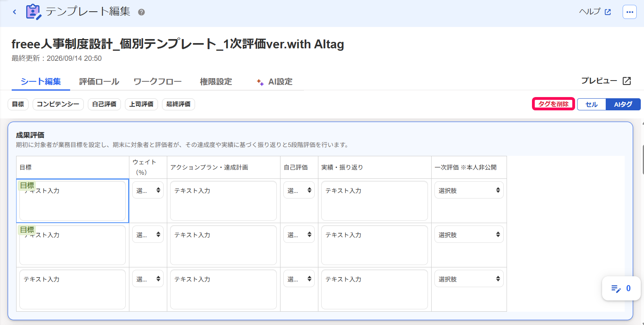
Task: Click the second row 実績・振り返り text input
Action: tap(375, 245)
